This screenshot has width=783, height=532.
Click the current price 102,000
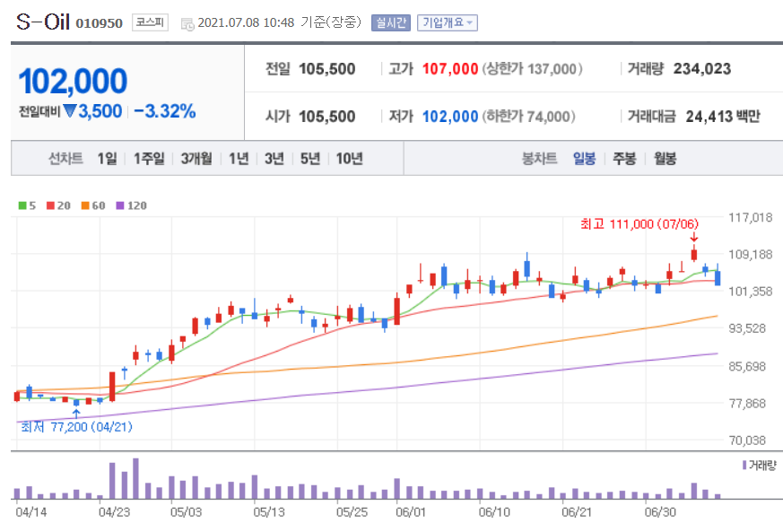[x=73, y=81]
